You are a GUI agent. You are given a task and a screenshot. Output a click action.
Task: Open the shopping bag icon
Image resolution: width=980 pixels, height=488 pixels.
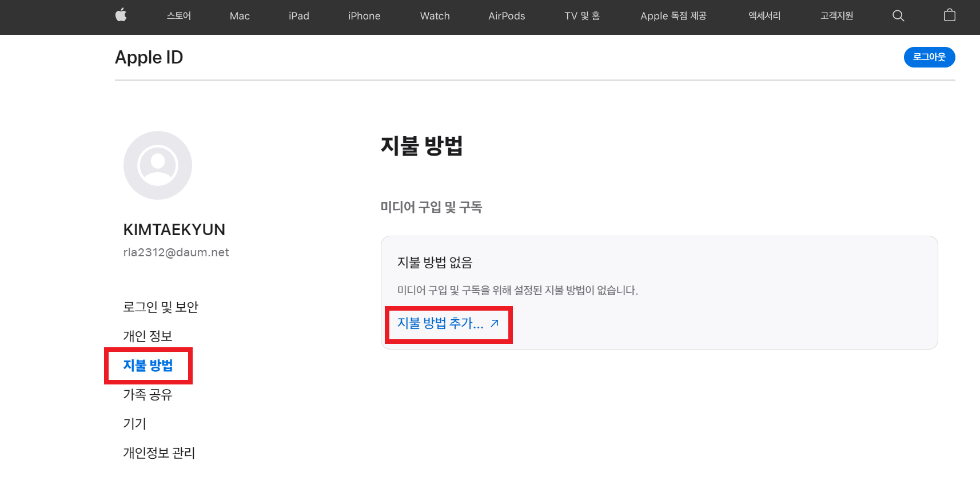tap(949, 15)
